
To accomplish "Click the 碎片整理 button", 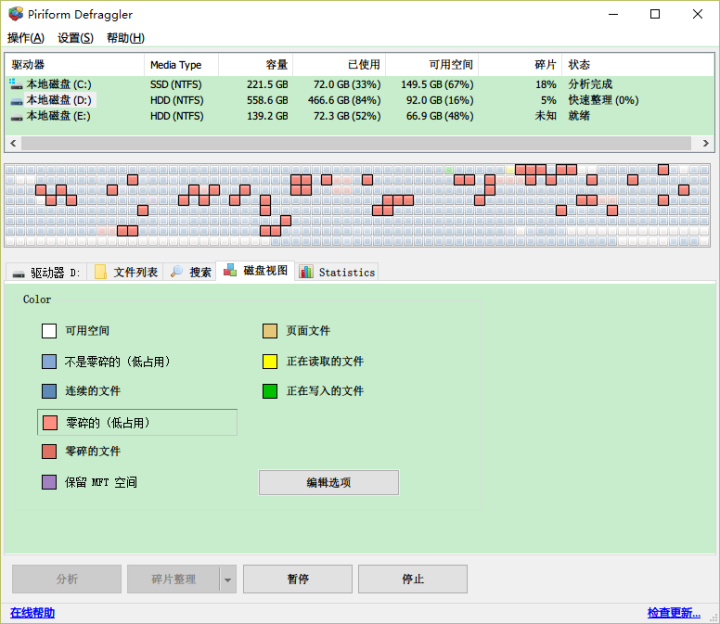I will coord(173,579).
